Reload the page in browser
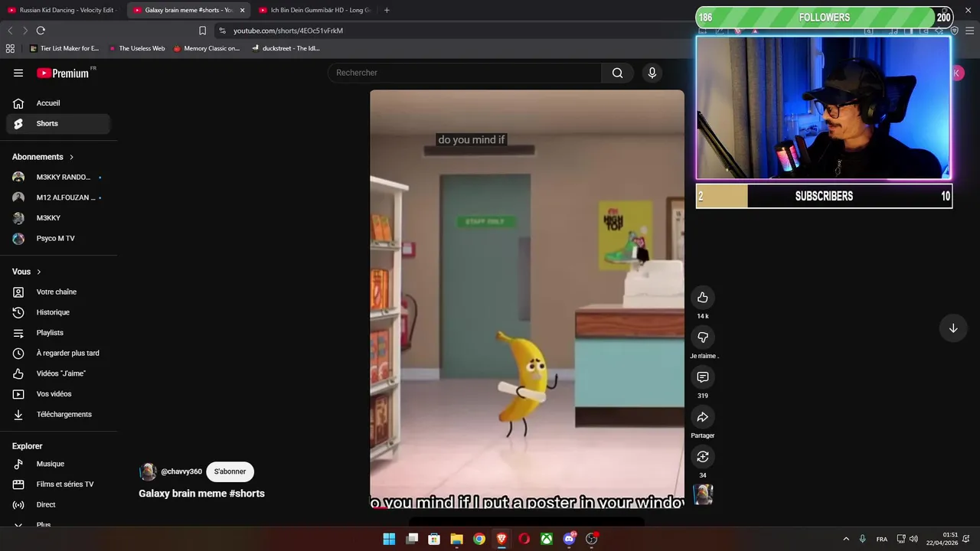980x551 pixels. pyautogui.click(x=41, y=31)
